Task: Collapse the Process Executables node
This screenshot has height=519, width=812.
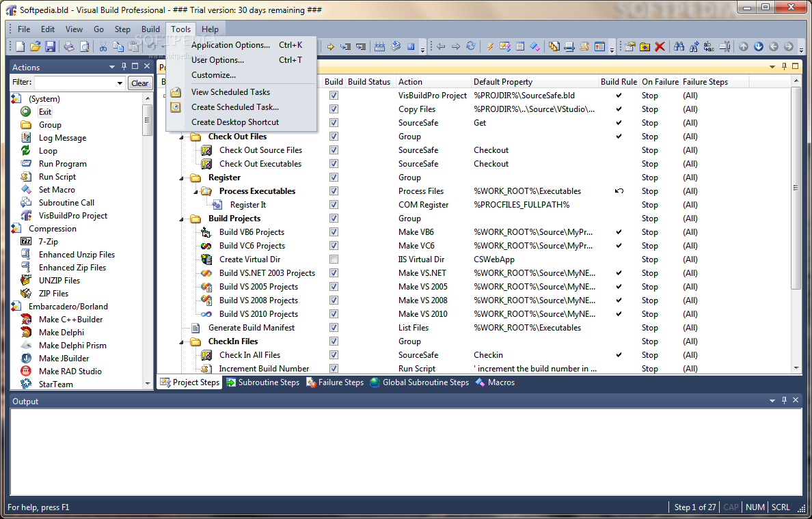Action: coord(195,191)
